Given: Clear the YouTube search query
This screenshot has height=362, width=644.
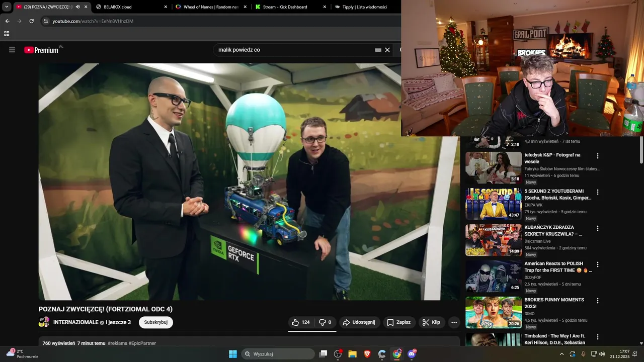Looking at the screenshot, I should coord(387,50).
